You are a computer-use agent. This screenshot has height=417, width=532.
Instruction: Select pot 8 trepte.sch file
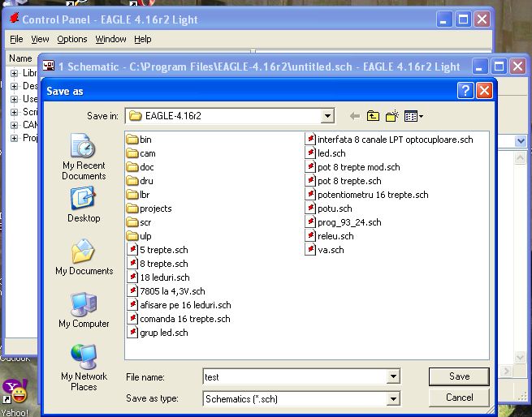coord(343,181)
